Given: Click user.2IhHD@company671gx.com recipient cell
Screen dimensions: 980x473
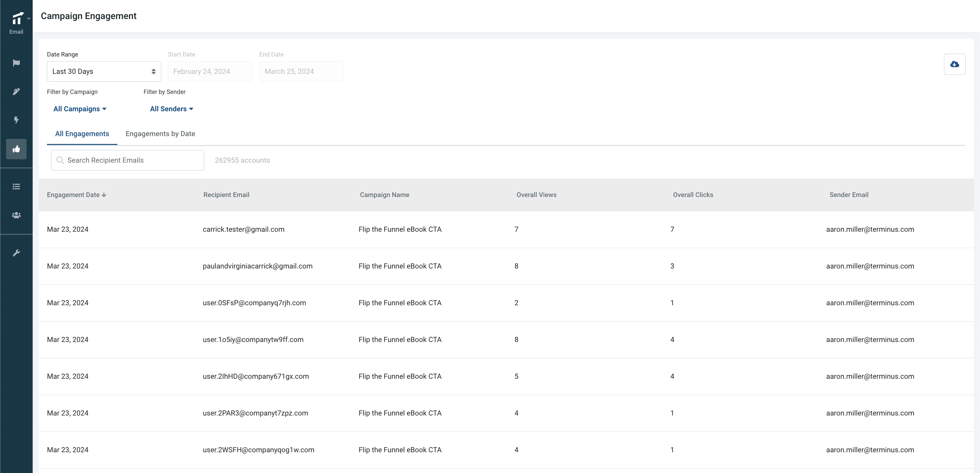Looking at the screenshot, I should [256, 376].
